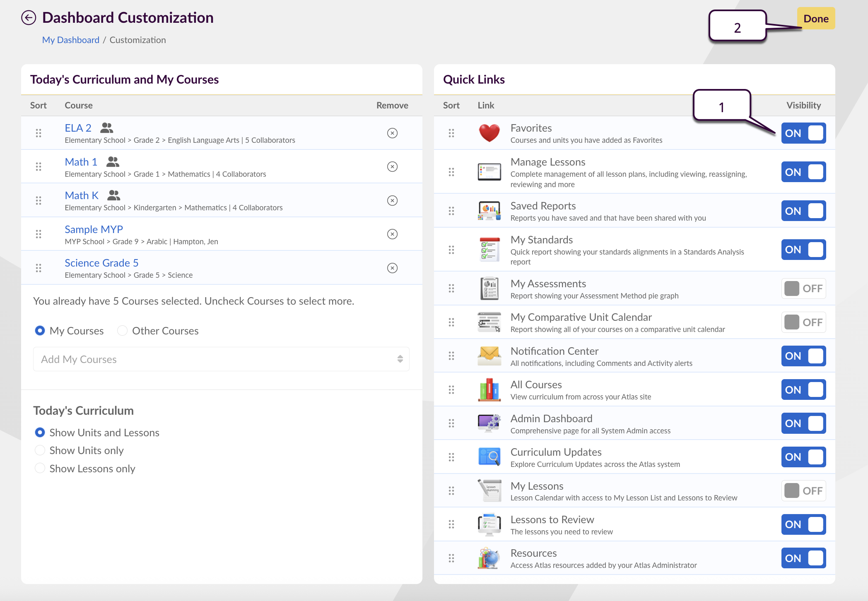Click the Done button
Image resolution: width=868 pixels, height=601 pixels.
[x=816, y=19]
